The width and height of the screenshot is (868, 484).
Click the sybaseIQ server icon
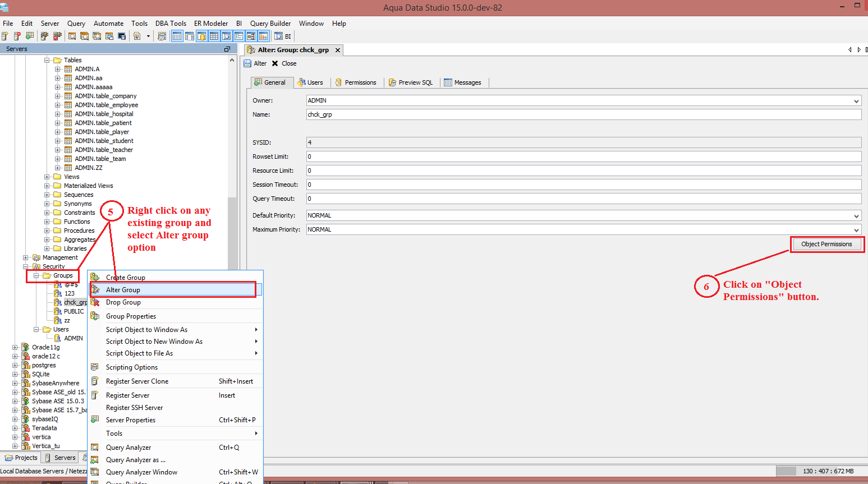(x=25, y=419)
